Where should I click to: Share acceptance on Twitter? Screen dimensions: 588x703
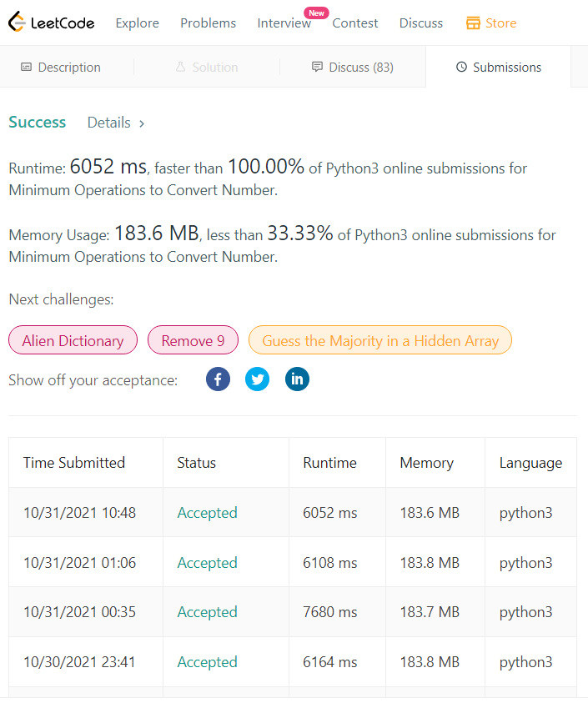pyautogui.click(x=257, y=380)
